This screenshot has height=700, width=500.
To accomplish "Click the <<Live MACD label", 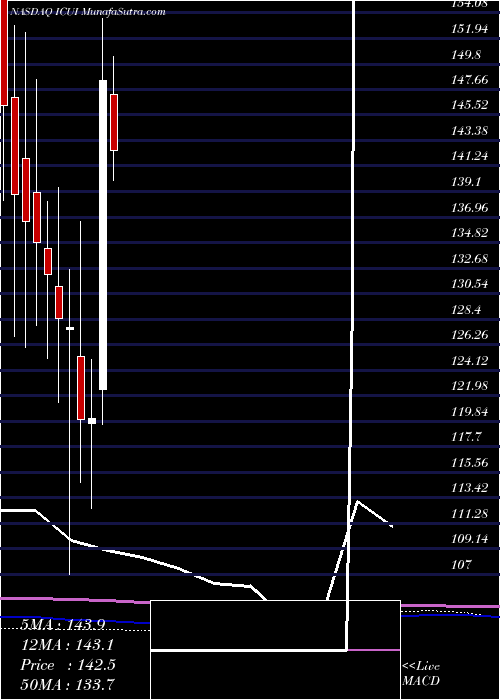I will tap(421, 674).
